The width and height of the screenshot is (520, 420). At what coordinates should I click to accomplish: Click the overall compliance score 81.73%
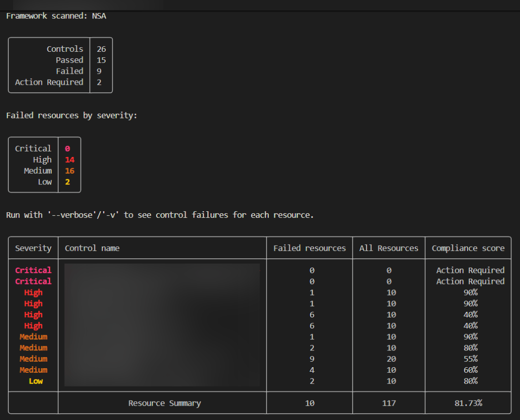tap(468, 403)
